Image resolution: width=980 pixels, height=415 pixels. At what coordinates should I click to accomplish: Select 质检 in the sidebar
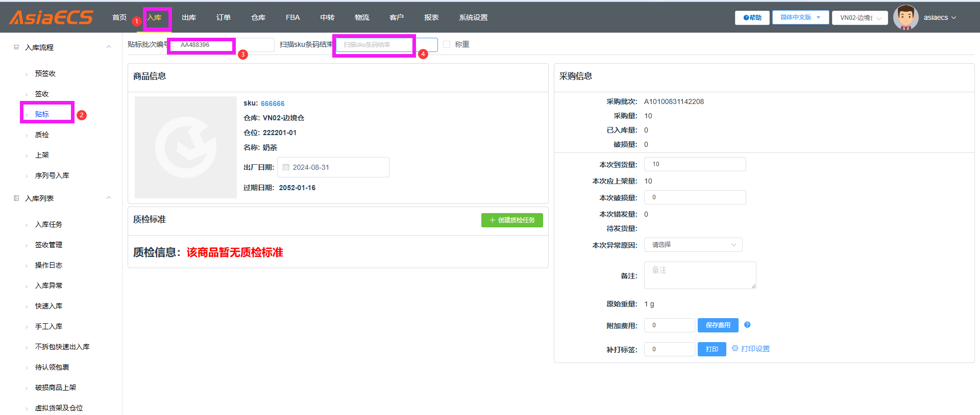point(42,135)
